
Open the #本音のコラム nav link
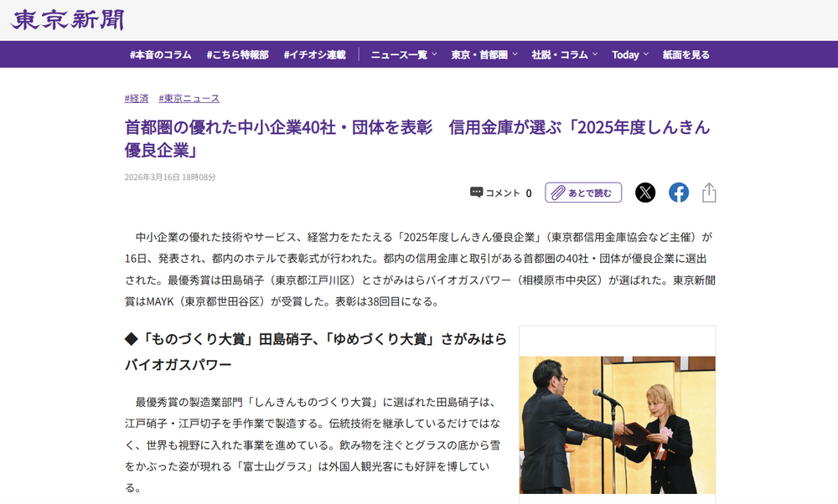(x=160, y=54)
